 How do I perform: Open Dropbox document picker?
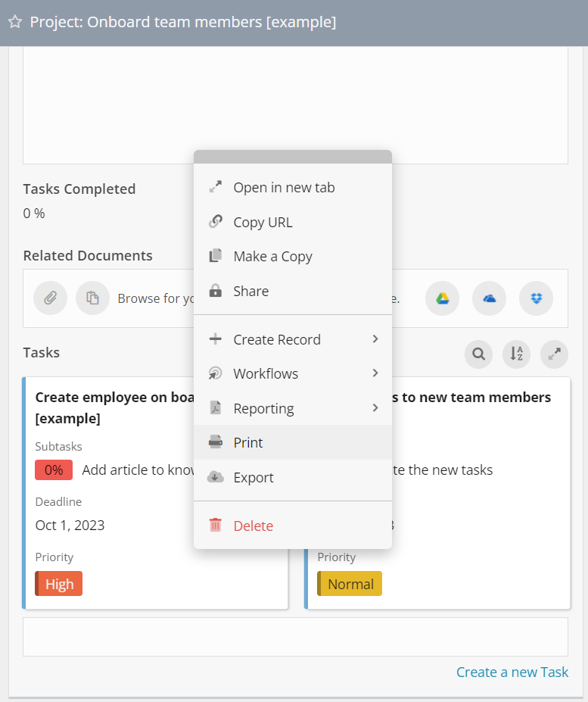click(x=536, y=298)
